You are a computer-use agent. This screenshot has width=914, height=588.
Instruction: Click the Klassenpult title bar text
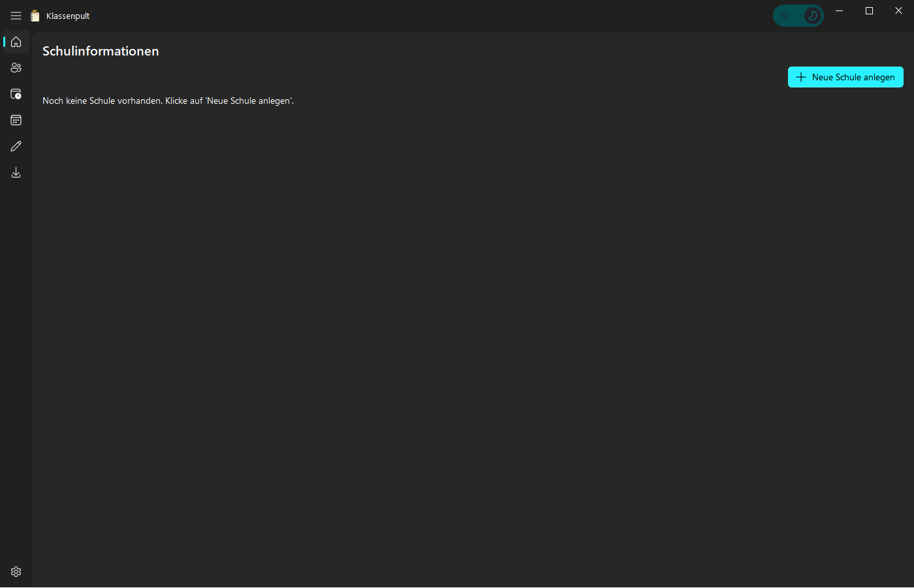[68, 16]
